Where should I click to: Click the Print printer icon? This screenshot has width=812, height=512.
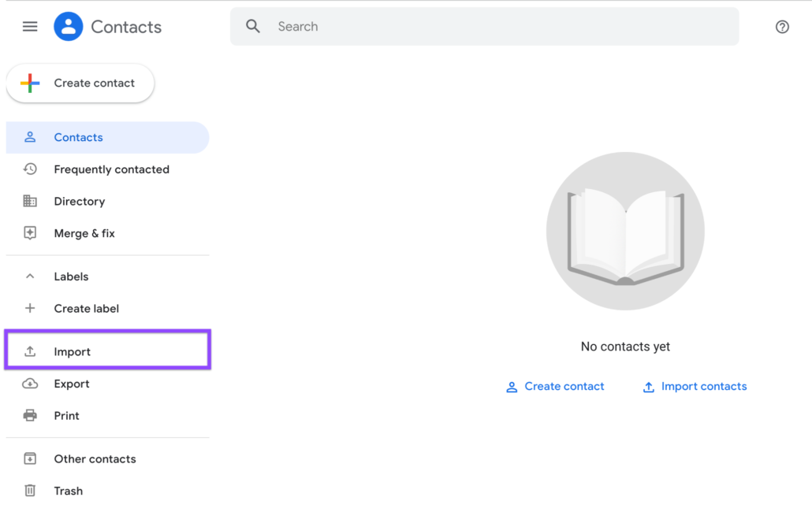pyautogui.click(x=30, y=416)
